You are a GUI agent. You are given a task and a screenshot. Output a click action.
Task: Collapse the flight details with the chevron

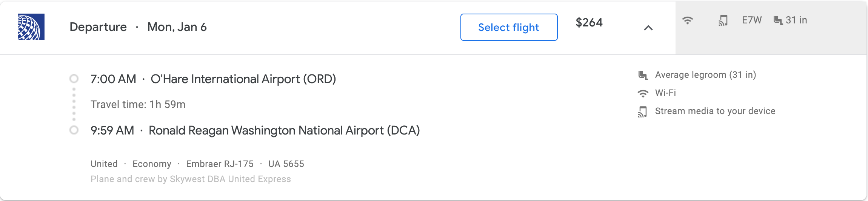point(648,28)
